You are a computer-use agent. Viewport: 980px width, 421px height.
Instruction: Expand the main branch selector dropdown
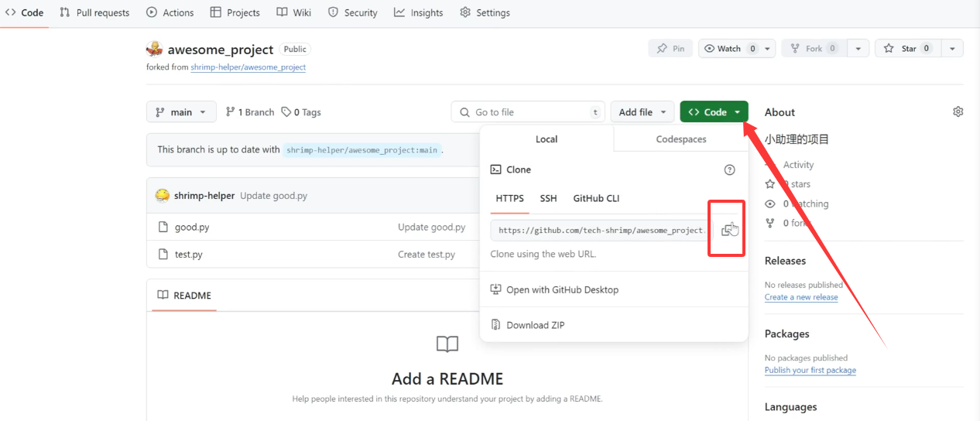pyautogui.click(x=181, y=112)
